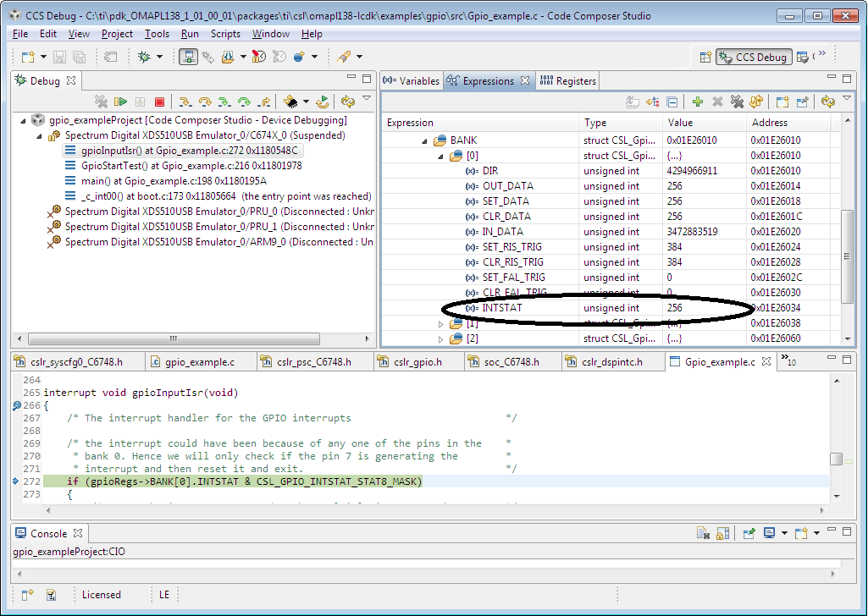Viewport: 868px width, 616px height.
Task: Collapse the BANK expression node
Action: point(427,140)
